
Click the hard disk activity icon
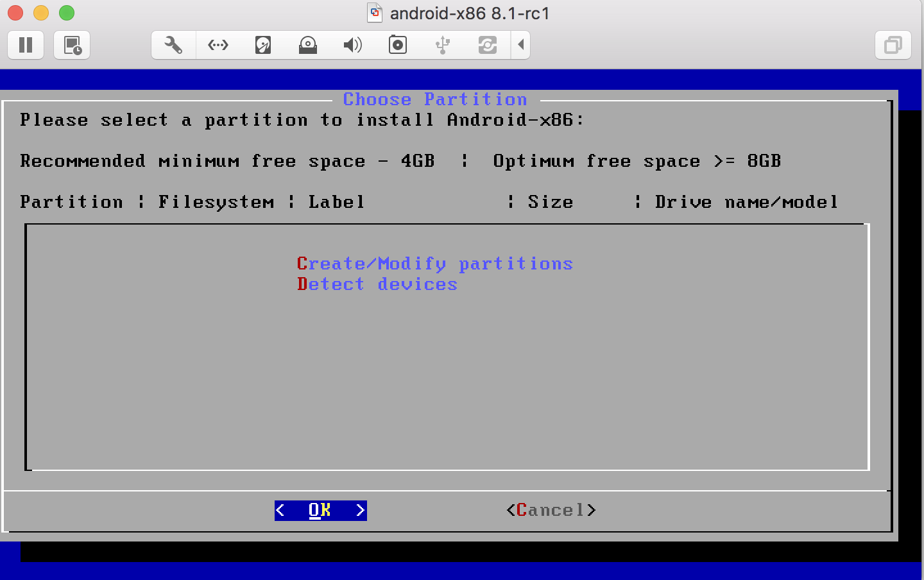[262, 45]
